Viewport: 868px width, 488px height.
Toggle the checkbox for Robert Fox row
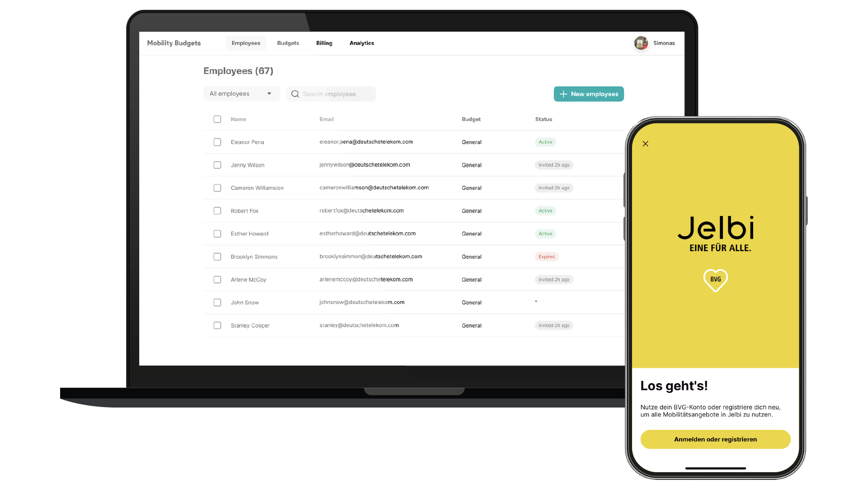click(217, 210)
